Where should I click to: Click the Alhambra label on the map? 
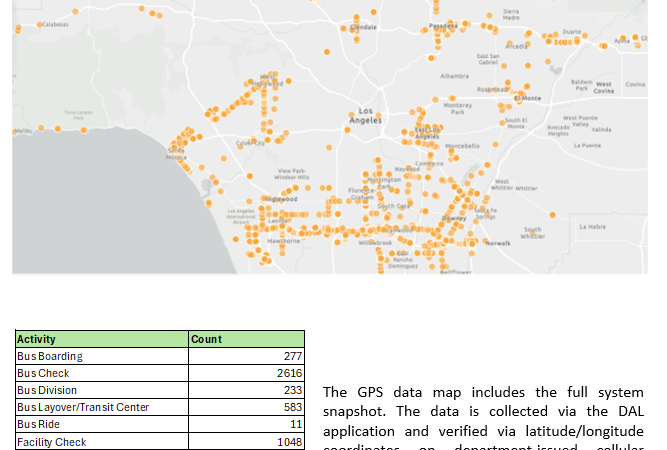(454, 76)
